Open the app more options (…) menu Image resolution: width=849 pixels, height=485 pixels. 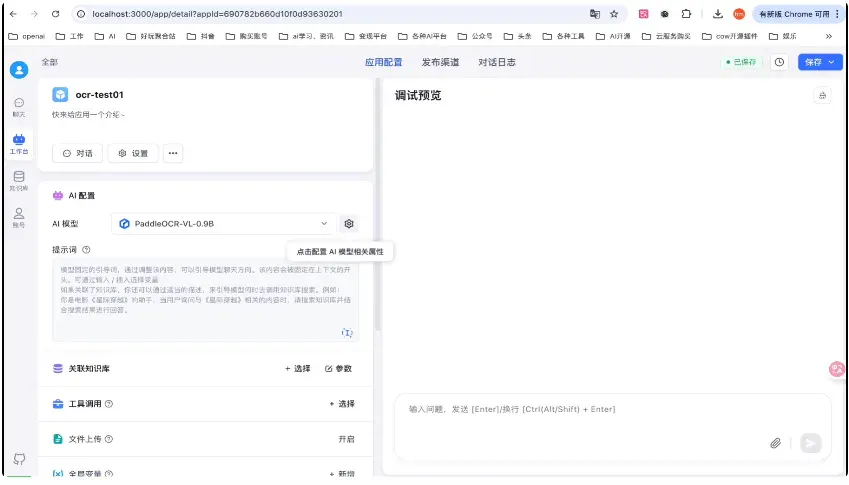tap(173, 153)
